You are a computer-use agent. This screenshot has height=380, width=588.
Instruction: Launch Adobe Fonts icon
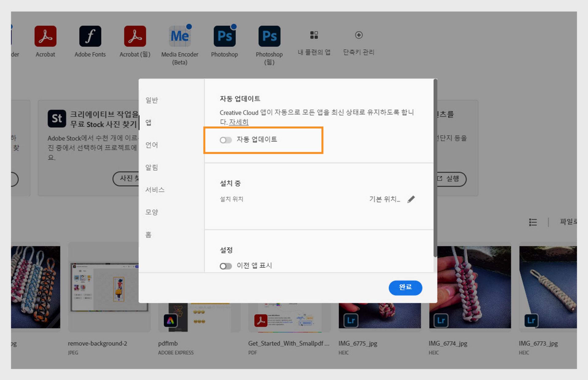pyautogui.click(x=90, y=36)
